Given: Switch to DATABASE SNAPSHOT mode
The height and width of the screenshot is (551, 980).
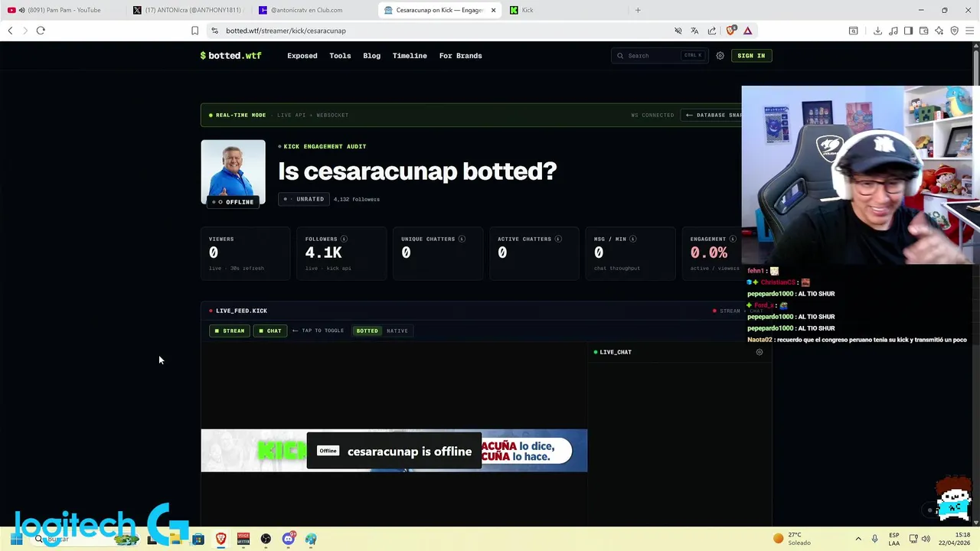Looking at the screenshot, I should (x=711, y=115).
